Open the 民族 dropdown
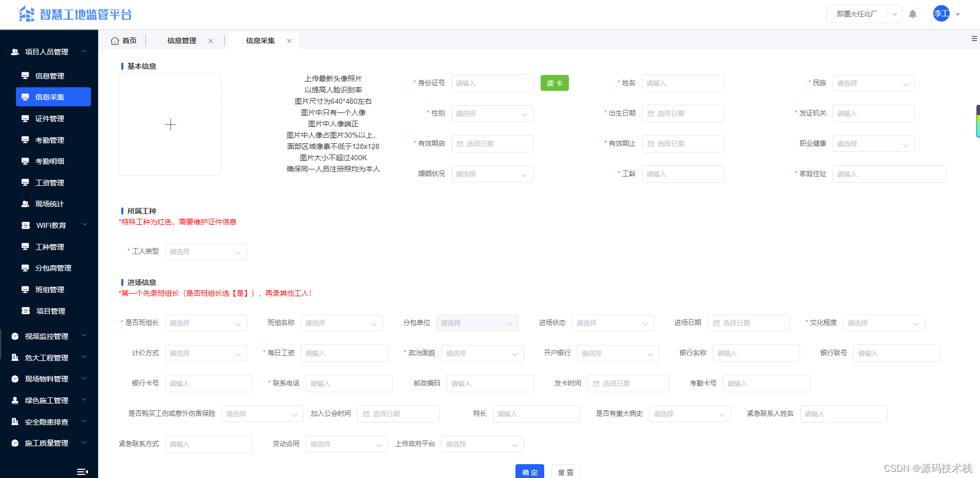 click(x=874, y=83)
